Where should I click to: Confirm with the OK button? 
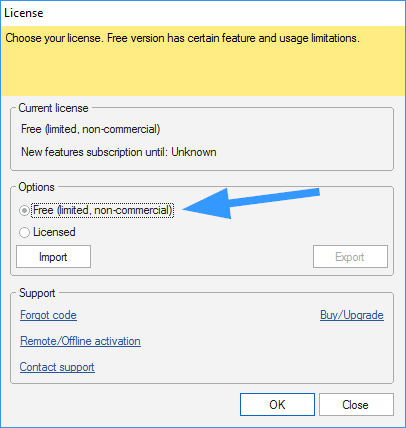[277, 405]
